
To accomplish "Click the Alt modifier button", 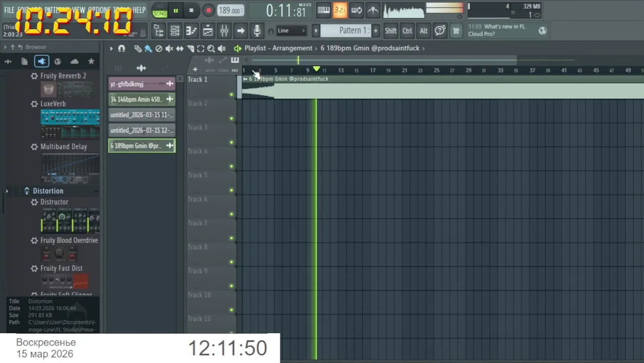I will [424, 31].
